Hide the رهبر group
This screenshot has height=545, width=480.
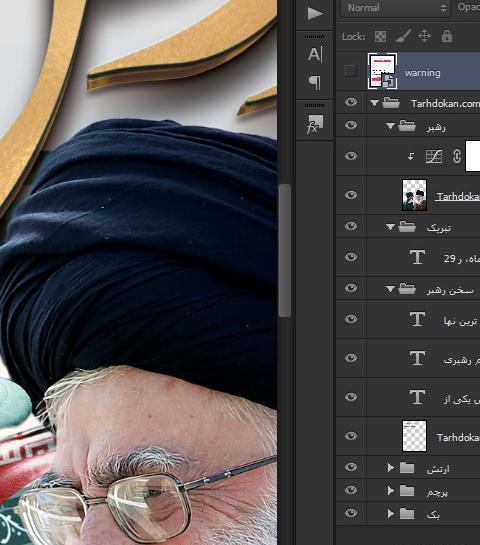351,125
